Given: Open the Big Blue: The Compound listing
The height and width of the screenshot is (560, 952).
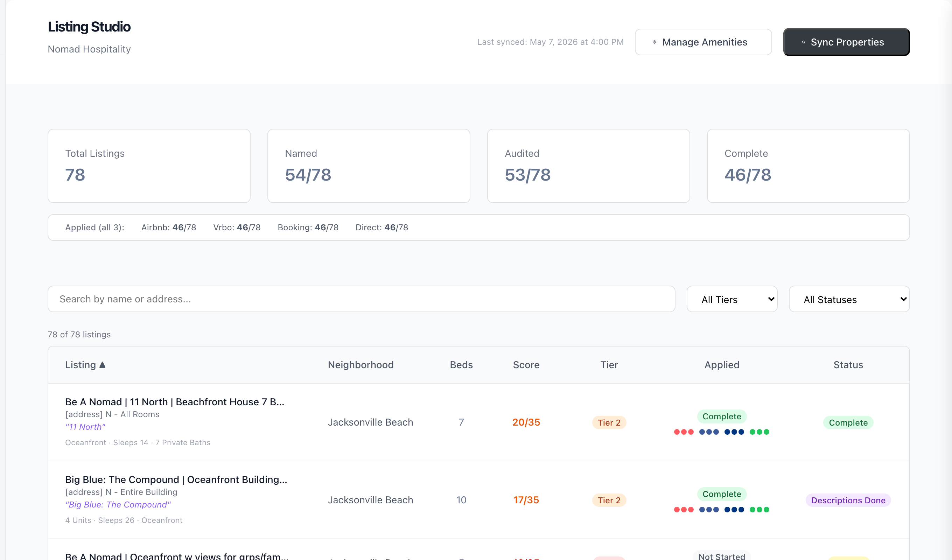Looking at the screenshot, I should pos(176,479).
